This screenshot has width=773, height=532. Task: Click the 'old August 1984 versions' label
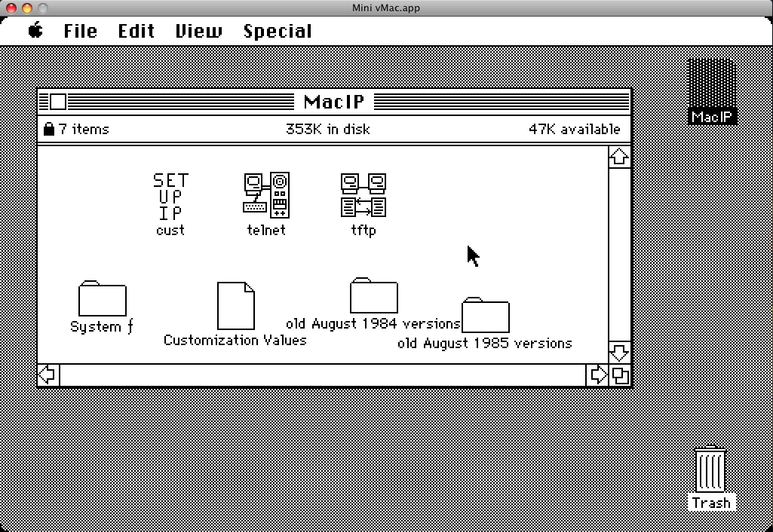(x=373, y=324)
